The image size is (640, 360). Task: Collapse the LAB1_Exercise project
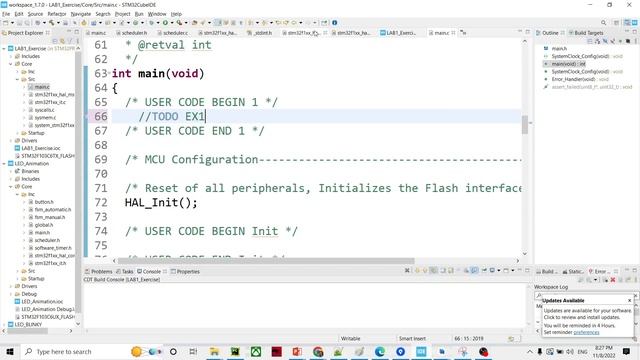tap(4, 49)
